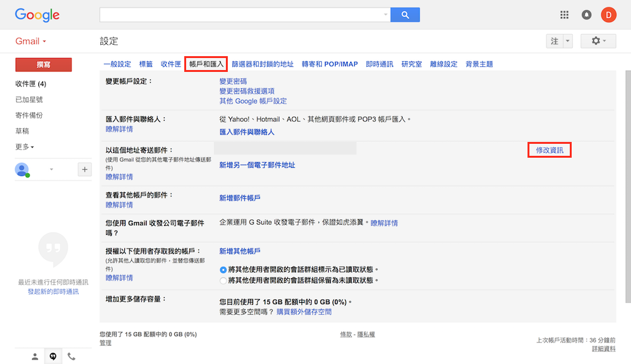Expand the settings gear dropdown
The height and width of the screenshot is (364, 631).
[x=598, y=41]
